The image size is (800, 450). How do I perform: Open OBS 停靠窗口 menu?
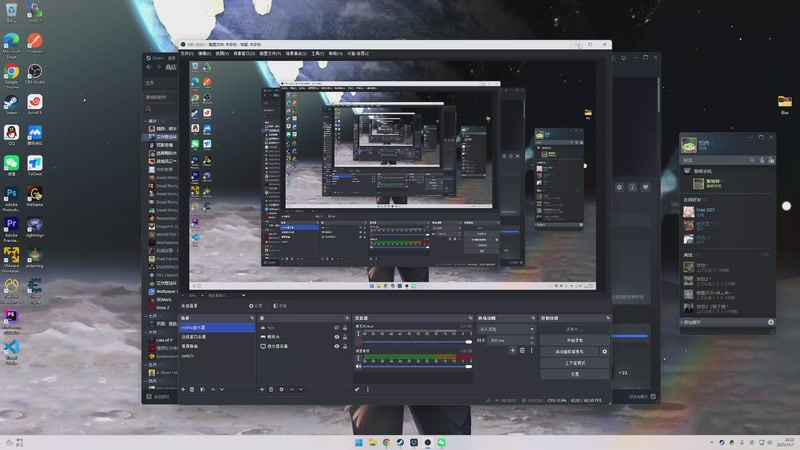[x=244, y=54]
